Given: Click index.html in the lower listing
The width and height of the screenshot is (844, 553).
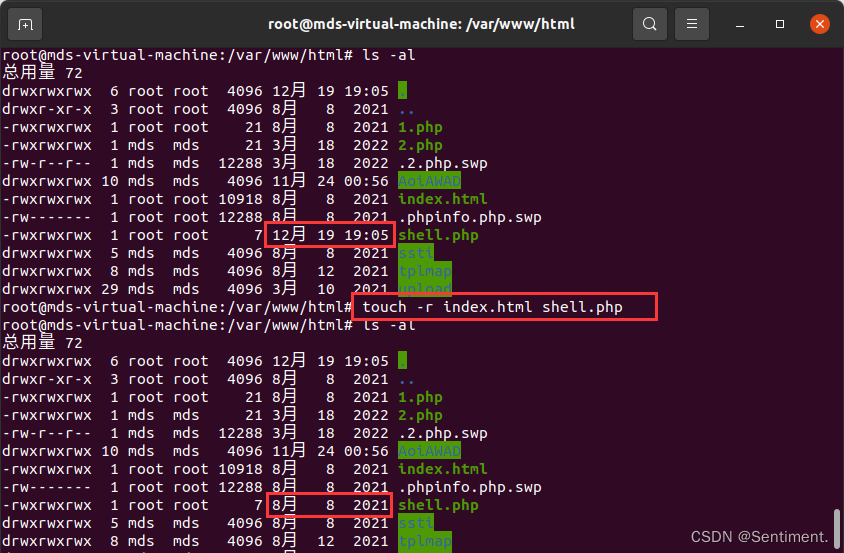Looking at the screenshot, I should point(443,470).
